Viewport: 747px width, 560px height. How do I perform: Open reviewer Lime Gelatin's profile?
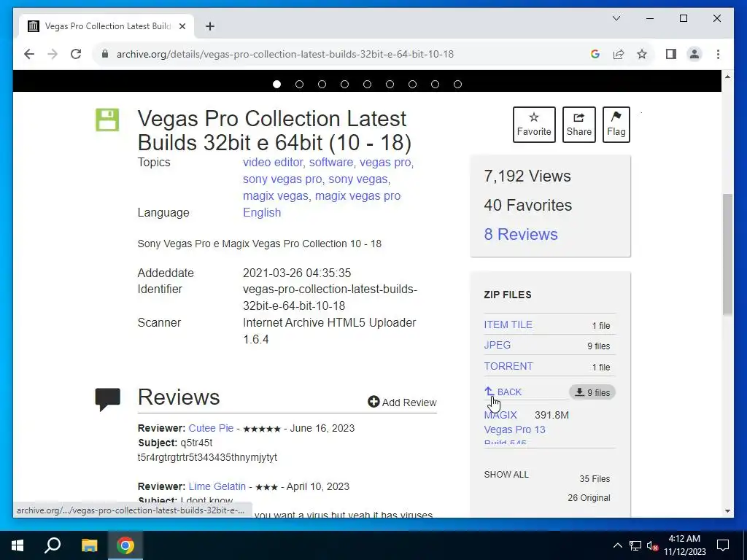(217, 486)
